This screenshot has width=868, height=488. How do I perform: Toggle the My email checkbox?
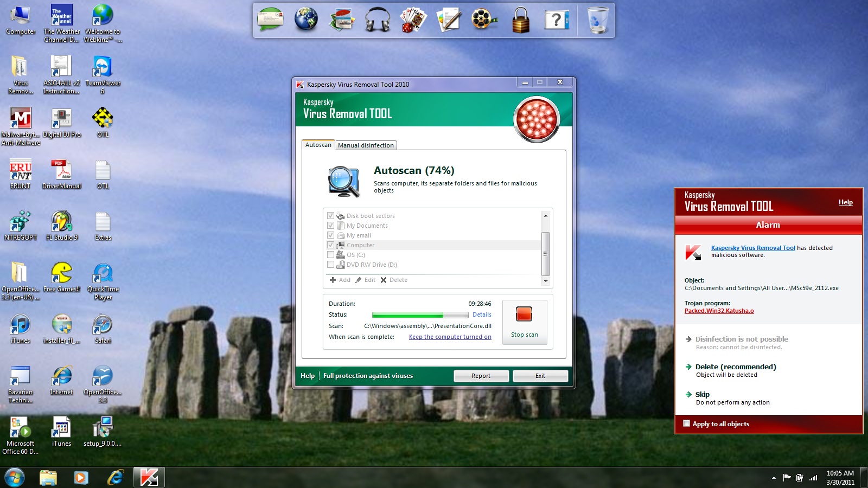click(330, 235)
